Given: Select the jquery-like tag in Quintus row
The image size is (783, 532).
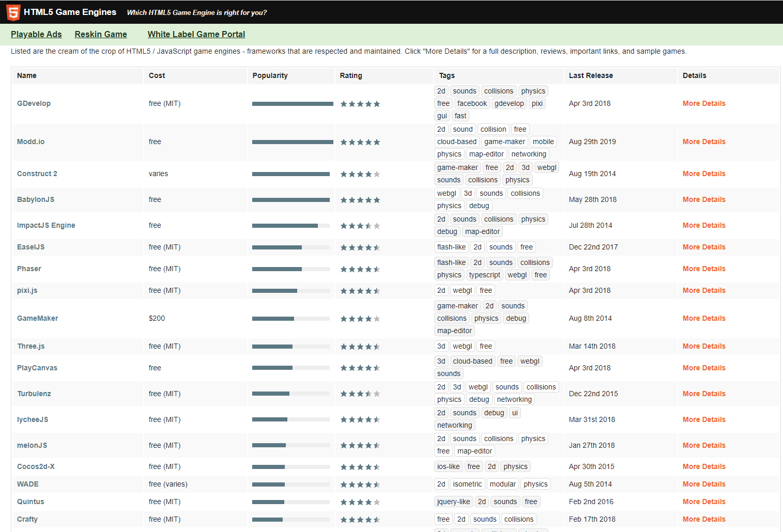Looking at the screenshot, I should tap(454, 502).
